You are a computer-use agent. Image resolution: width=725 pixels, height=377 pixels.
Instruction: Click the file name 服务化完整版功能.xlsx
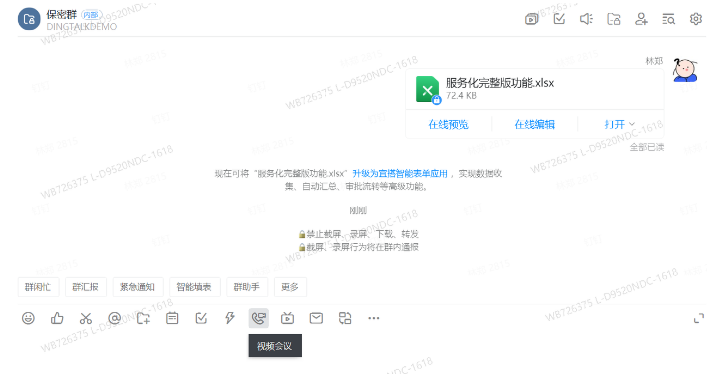click(500, 83)
